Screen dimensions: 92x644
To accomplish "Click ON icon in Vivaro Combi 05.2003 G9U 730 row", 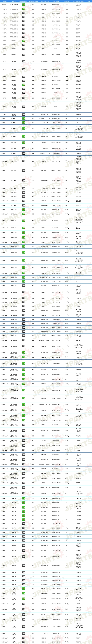I will click(24, 114).
